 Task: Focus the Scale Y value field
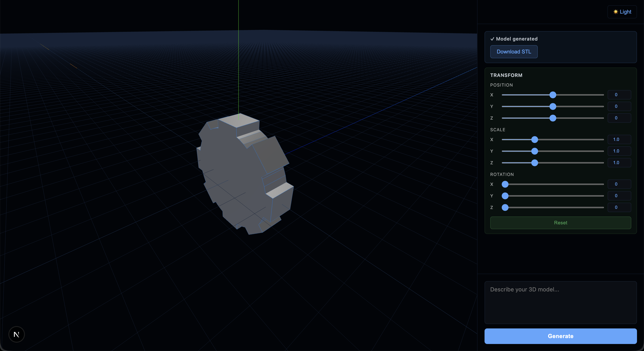(x=619, y=151)
